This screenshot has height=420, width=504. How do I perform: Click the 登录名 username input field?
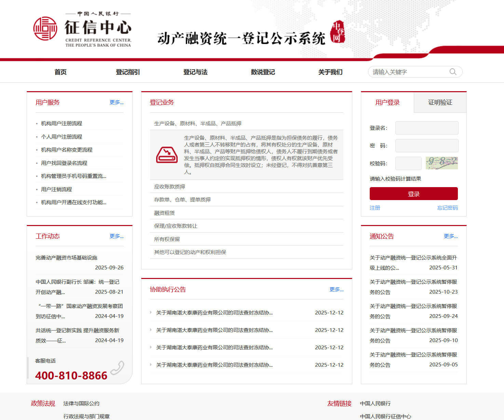(426, 128)
